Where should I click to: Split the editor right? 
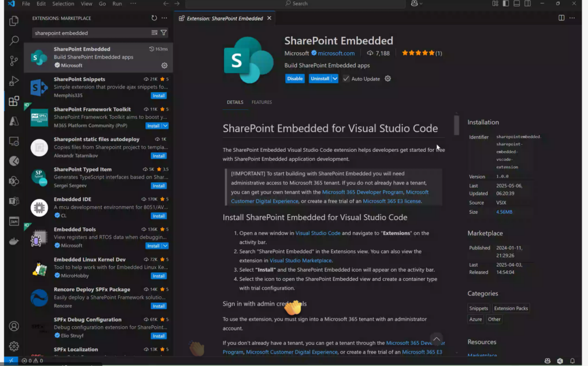click(x=562, y=18)
